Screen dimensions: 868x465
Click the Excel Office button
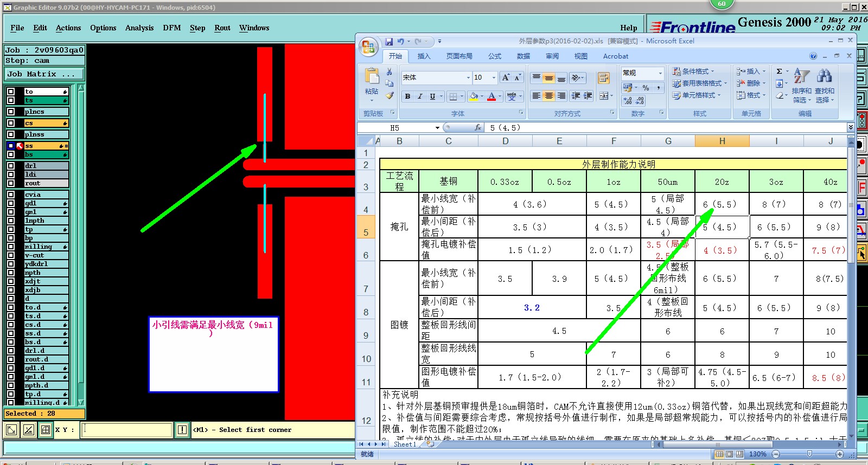click(368, 47)
